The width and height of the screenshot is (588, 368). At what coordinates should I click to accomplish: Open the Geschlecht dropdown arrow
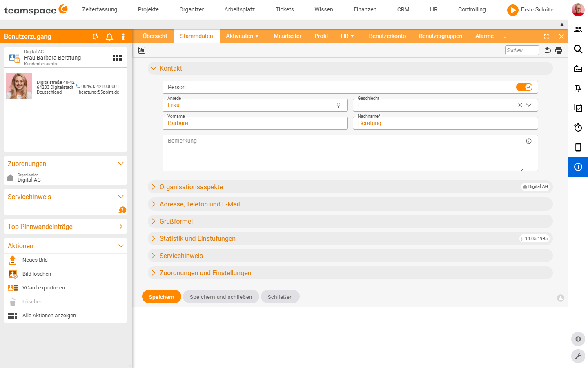click(529, 105)
